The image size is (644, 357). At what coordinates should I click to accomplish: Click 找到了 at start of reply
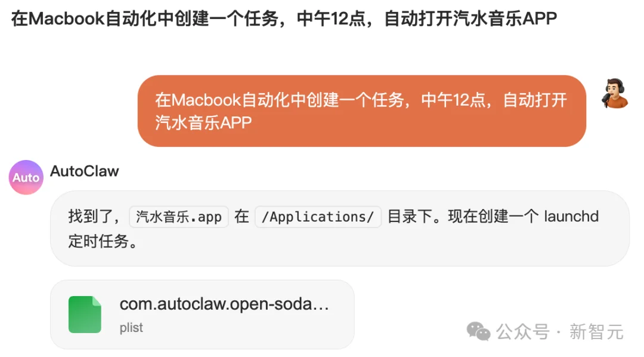[89, 216]
